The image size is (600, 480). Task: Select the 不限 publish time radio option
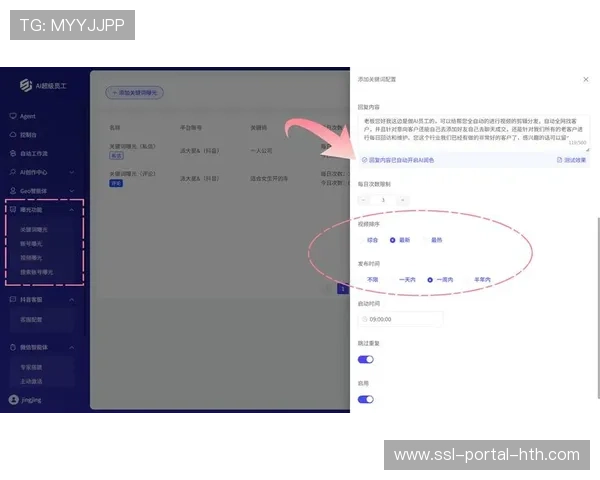click(x=369, y=280)
